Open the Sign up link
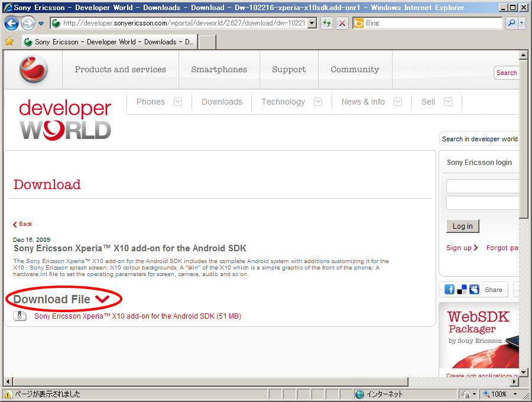This screenshot has height=402, width=532. 462,248
